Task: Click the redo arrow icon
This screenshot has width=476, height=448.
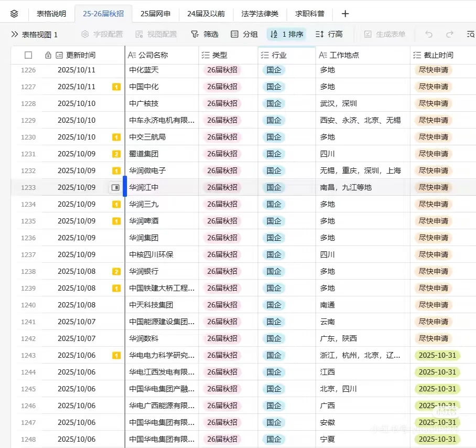Action: pos(450,34)
